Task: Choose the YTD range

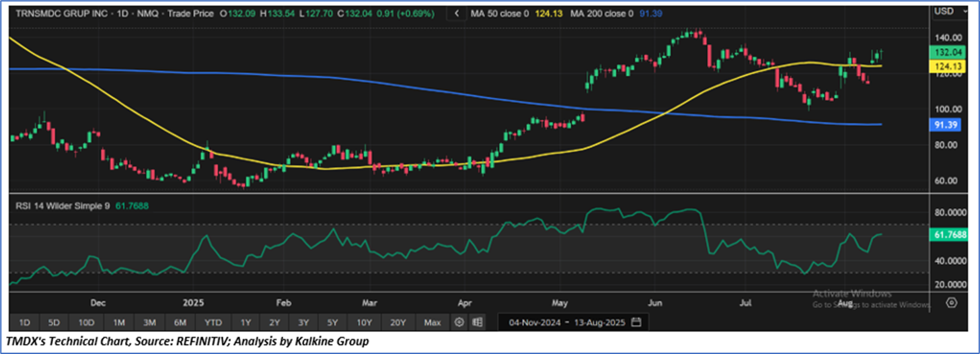Action: (213, 322)
